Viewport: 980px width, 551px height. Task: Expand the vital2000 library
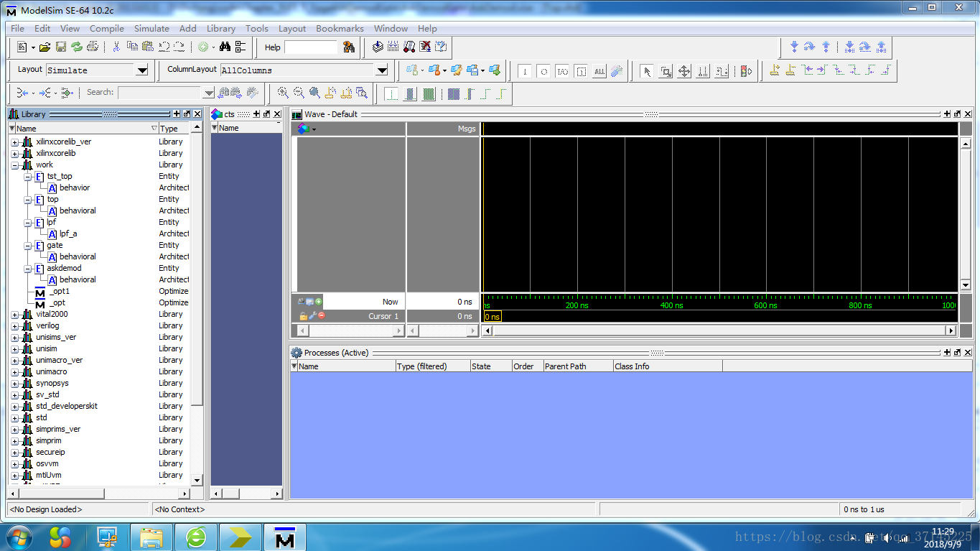[x=15, y=314]
